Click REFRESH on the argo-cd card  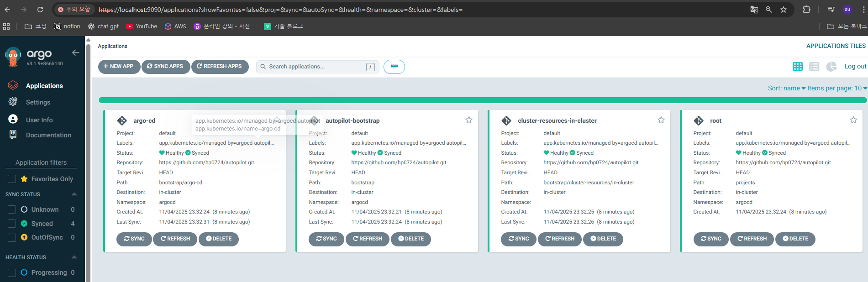[175, 239]
